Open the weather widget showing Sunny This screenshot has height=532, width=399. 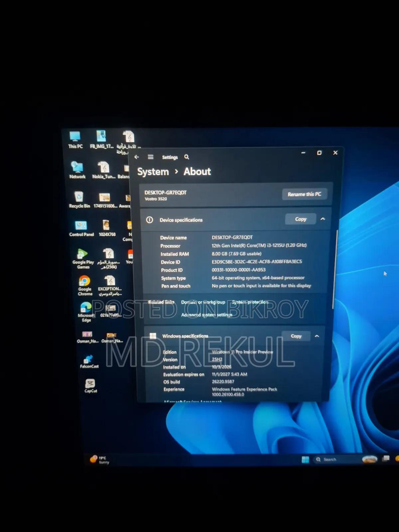99,460
